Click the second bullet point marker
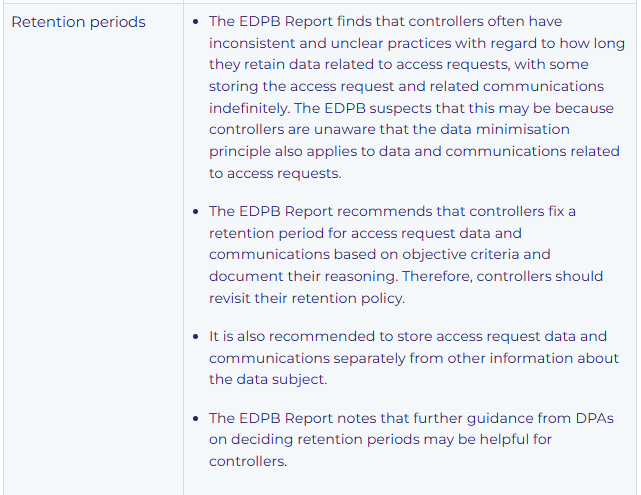Screen dimensions: 641x495 (x=195, y=211)
